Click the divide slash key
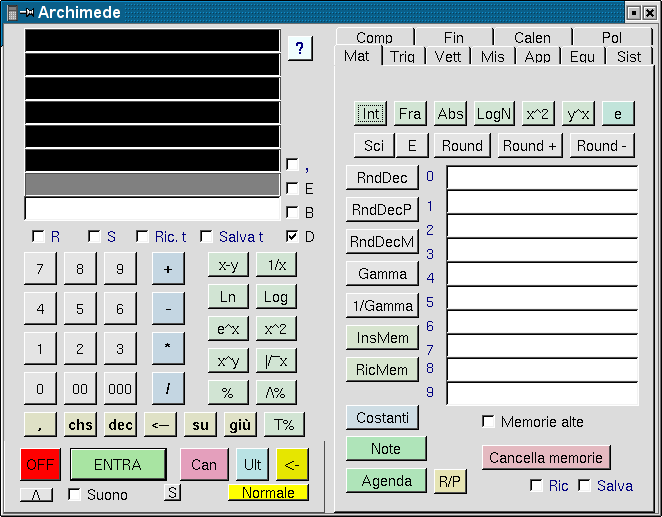This screenshot has height=517, width=662. [168, 388]
